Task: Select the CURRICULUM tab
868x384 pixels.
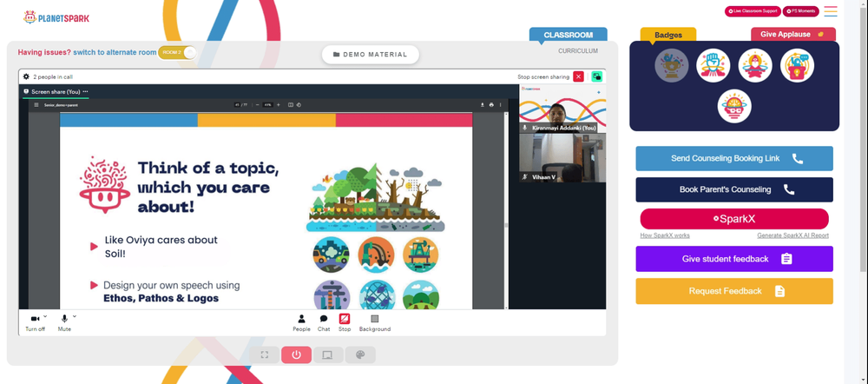Action: click(578, 50)
